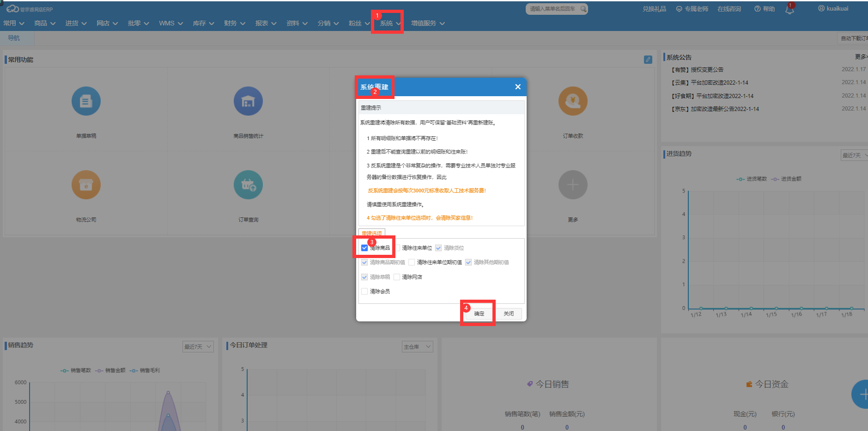Screen dimensions: 868x431
Task: Open the 单据草稿 shortcut icon
Action: click(x=86, y=101)
